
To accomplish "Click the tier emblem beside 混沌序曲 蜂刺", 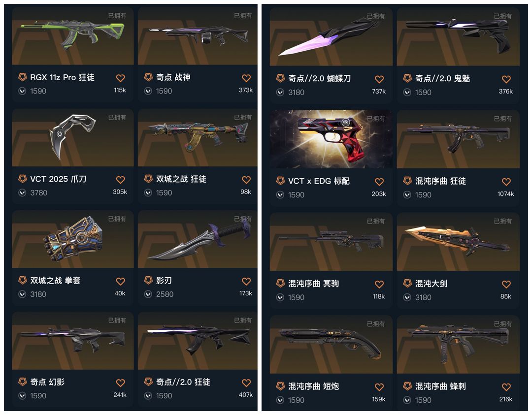I will pyautogui.click(x=407, y=386).
